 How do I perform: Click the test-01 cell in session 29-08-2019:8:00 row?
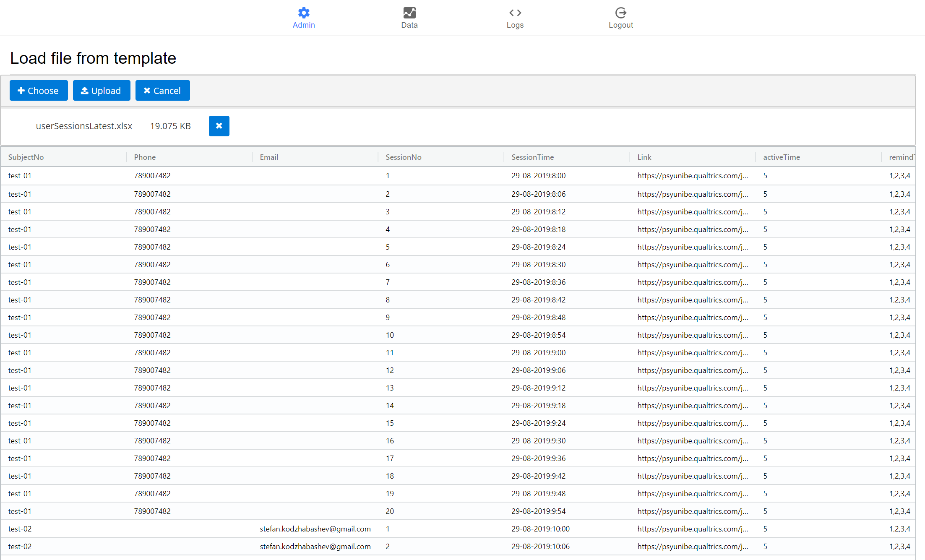pos(20,176)
